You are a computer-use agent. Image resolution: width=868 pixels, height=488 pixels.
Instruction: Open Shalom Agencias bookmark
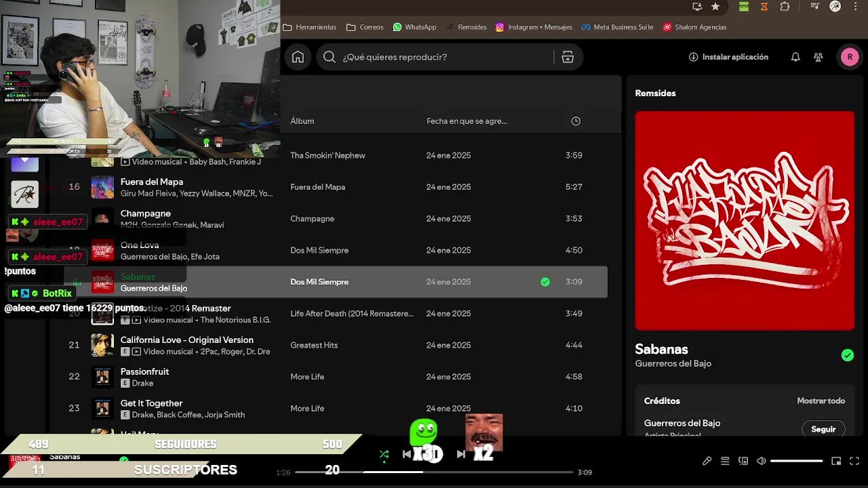[x=694, y=27]
